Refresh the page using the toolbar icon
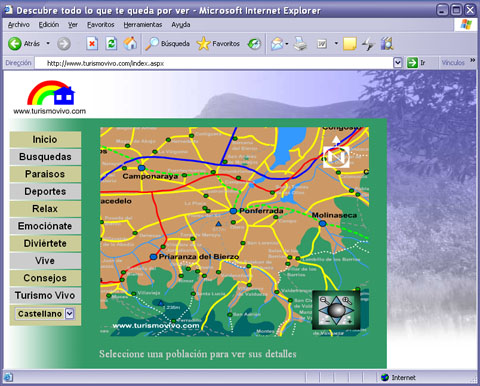Viewport: 480px width, 386px height. 111,44
